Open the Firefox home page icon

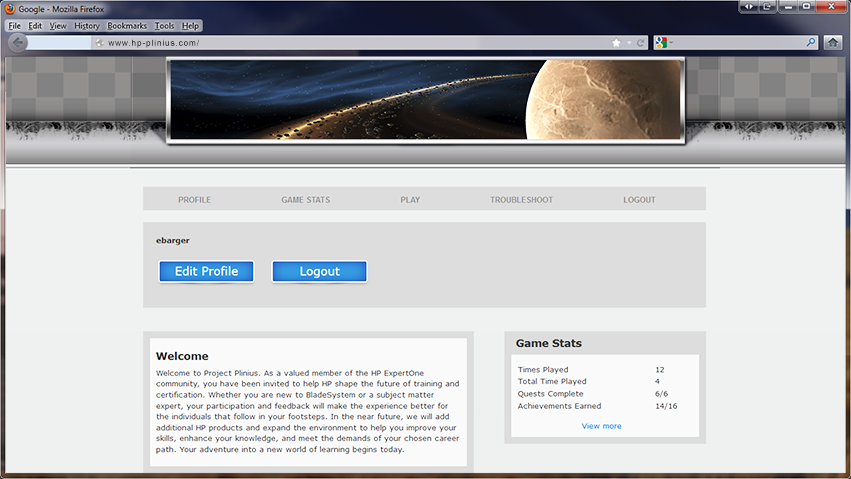tap(833, 42)
